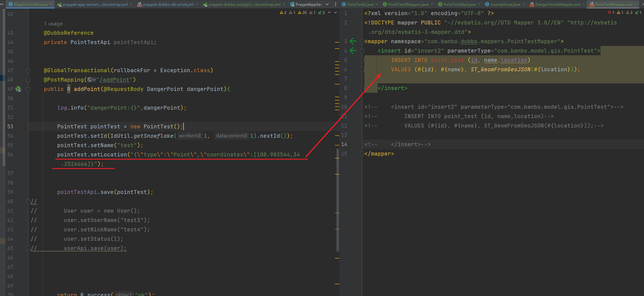The height and width of the screenshot is (296, 644).
Task: Click the 20 warnings inspection indicator
Action: (x=302, y=12)
